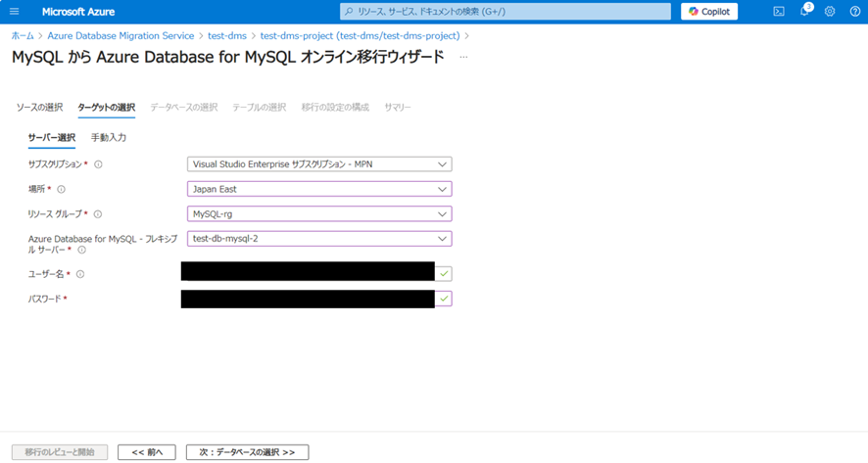Click info icon beside ユーザー名 label
868x463 pixels.
coord(80,275)
